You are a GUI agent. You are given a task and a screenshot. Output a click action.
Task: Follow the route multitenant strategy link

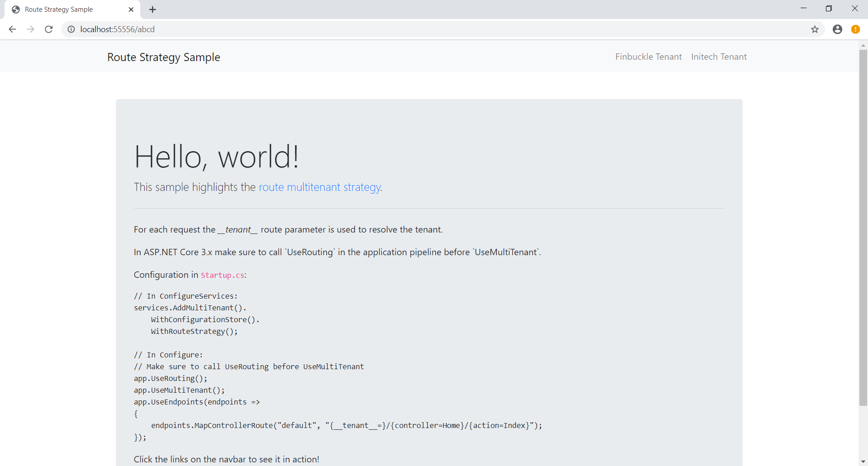(320, 187)
